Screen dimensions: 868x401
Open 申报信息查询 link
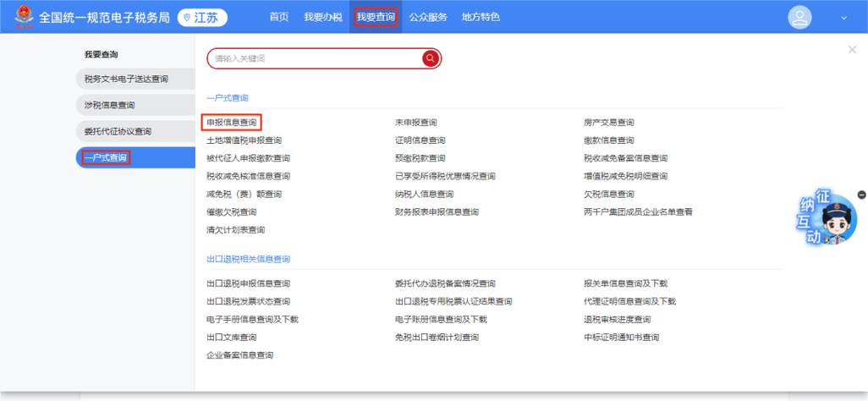232,123
